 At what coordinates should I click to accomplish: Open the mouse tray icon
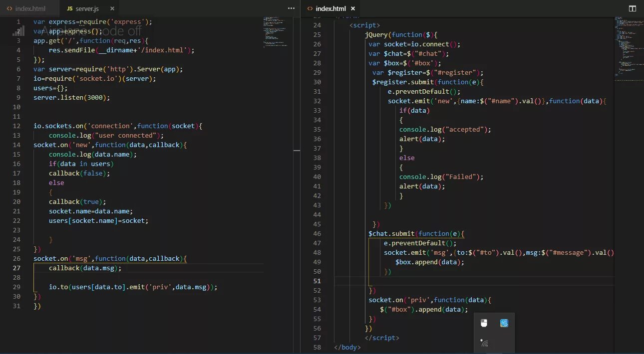point(483,323)
